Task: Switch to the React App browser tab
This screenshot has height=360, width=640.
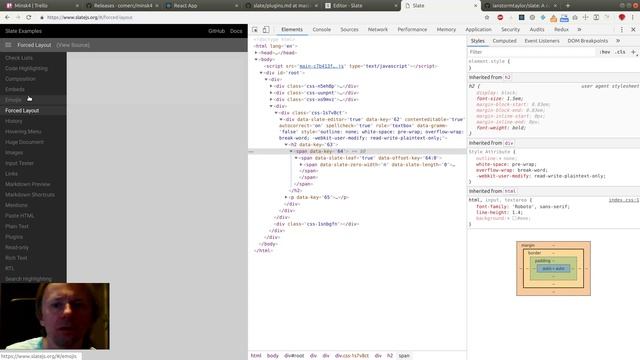Action: tap(202, 6)
